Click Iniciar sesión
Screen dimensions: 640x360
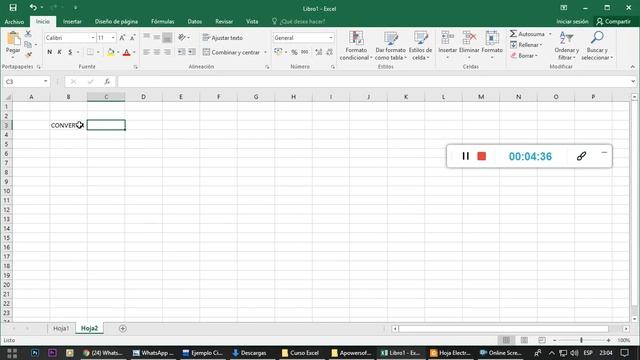[x=572, y=22]
